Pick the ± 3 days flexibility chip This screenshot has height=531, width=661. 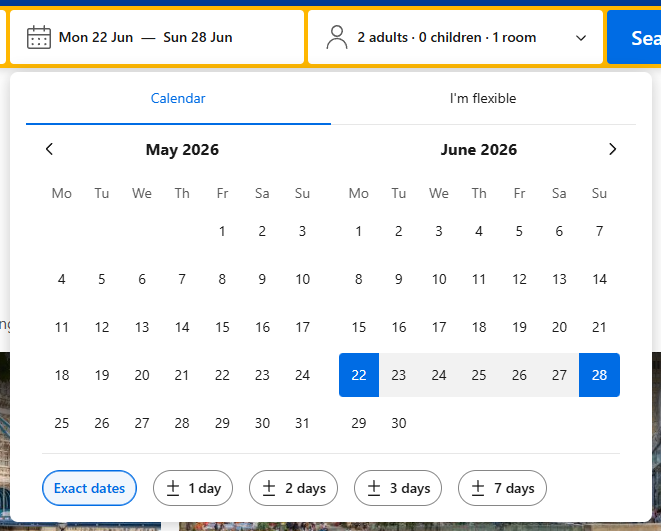398,488
